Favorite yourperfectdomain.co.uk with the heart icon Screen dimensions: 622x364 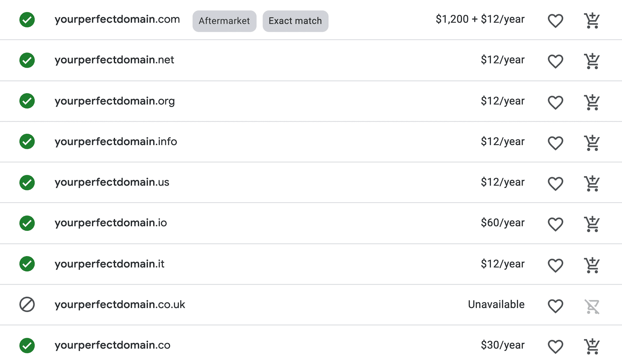555,305
